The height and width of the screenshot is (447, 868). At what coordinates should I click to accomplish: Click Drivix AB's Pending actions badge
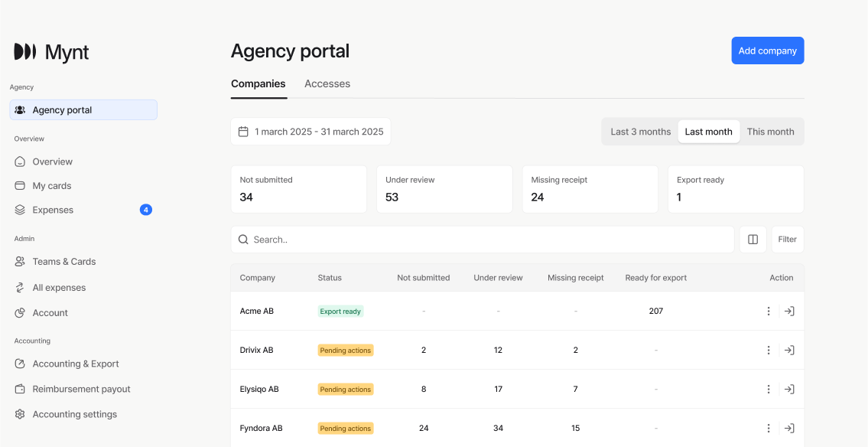click(x=346, y=350)
